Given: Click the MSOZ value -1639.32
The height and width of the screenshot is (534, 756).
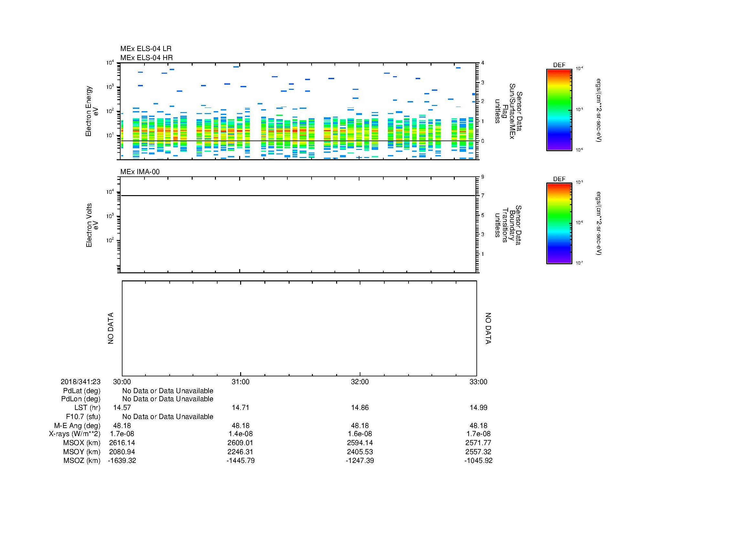Looking at the screenshot, I should [122, 461].
